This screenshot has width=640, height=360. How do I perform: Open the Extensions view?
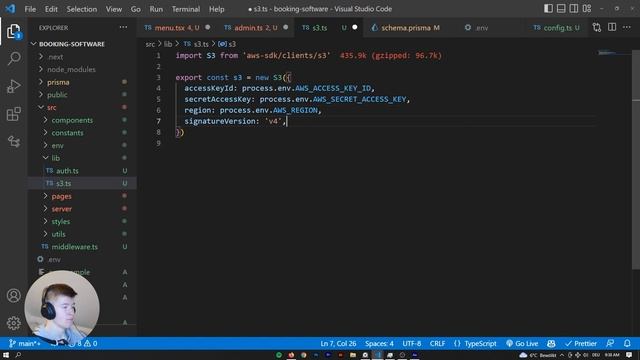click(13, 114)
